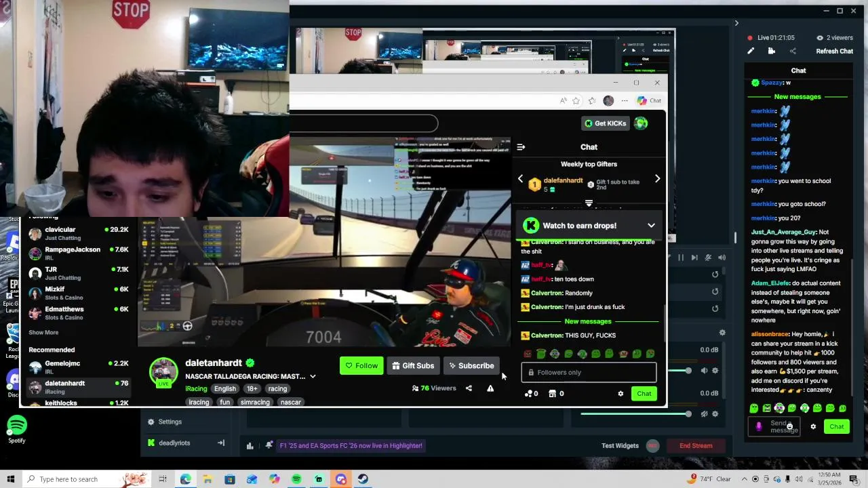
Task: Click streaming chat settings gear
Action: point(813,427)
